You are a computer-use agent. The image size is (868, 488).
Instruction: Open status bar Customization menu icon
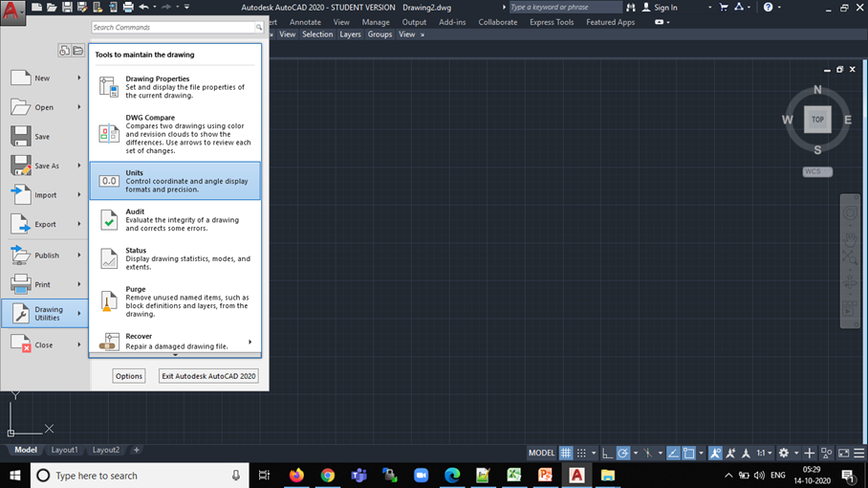(x=859, y=454)
